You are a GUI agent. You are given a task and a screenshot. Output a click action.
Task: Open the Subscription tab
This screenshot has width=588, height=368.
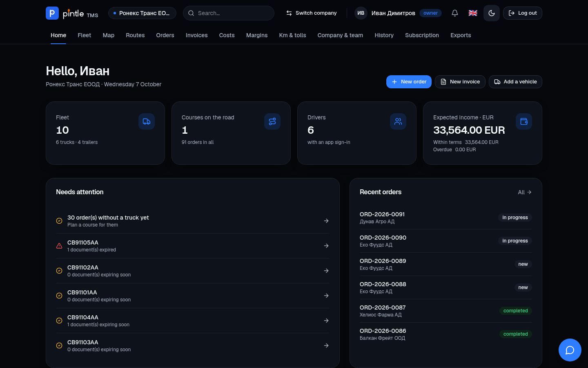(x=422, y=35)
